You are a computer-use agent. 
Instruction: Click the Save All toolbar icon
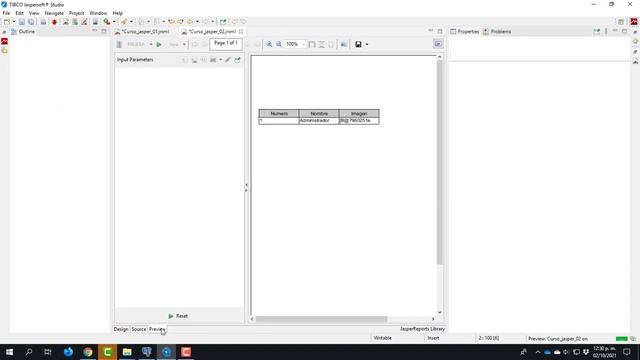[x=31, y=22]
